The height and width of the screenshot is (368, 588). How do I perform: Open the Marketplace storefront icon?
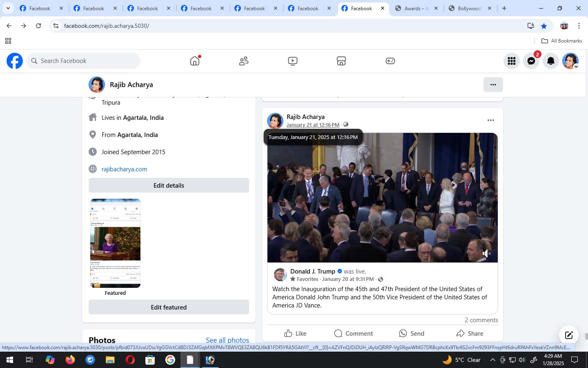[341, 61]
